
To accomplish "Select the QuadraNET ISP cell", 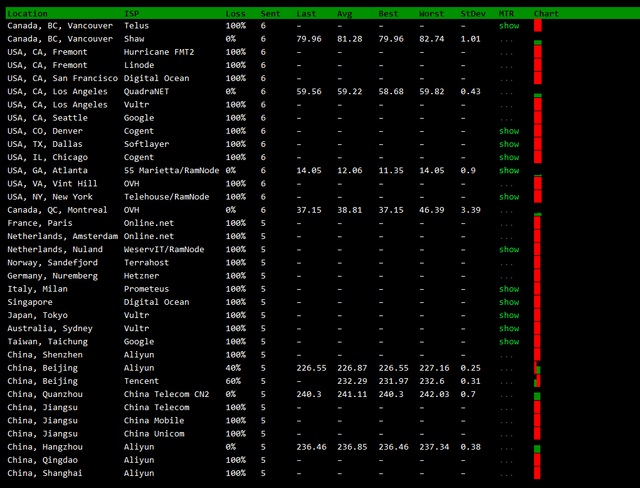I will click(x=147, y=91).
